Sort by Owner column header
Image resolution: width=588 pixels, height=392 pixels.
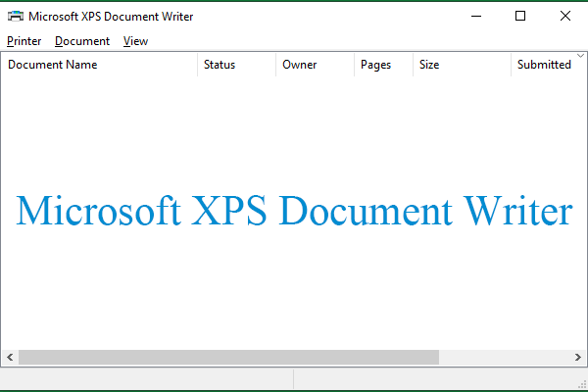pos(315,65)
